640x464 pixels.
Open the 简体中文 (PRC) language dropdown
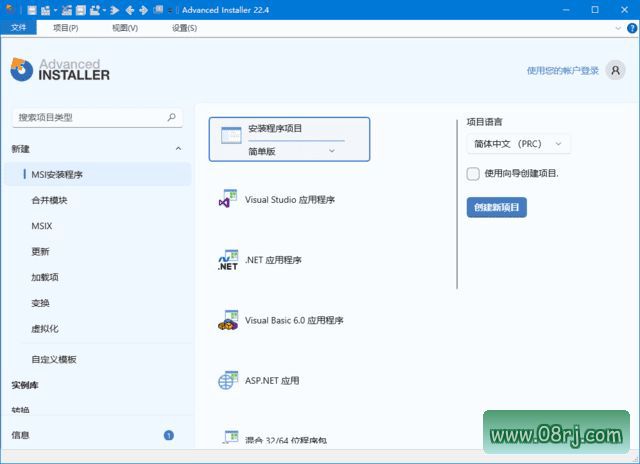coord(518,144)
